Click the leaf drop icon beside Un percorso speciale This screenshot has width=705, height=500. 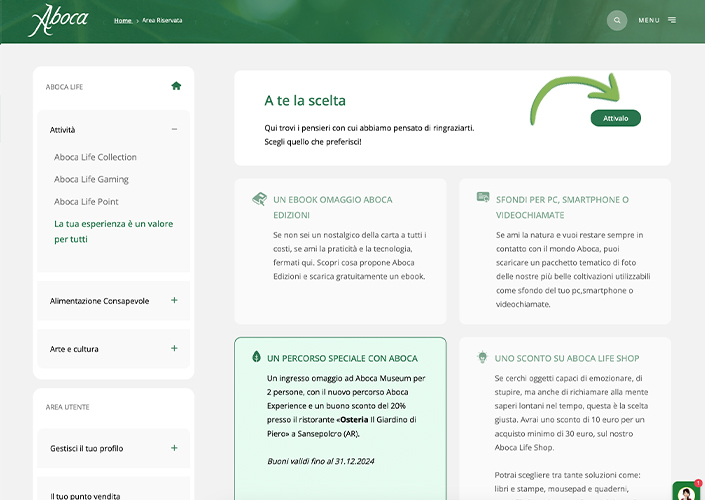tap(256, 357)
